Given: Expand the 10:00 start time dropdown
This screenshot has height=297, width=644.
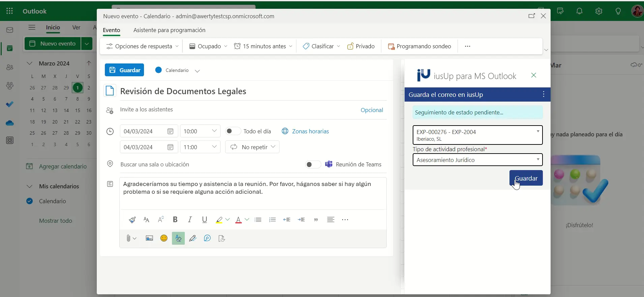Looking at the screenshot, I should pos(214,131).
